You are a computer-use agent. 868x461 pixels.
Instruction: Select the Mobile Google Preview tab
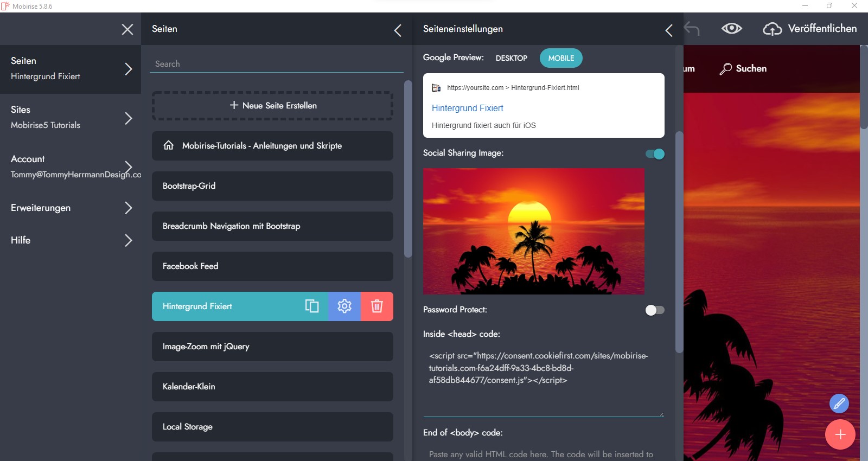point(561,58)
